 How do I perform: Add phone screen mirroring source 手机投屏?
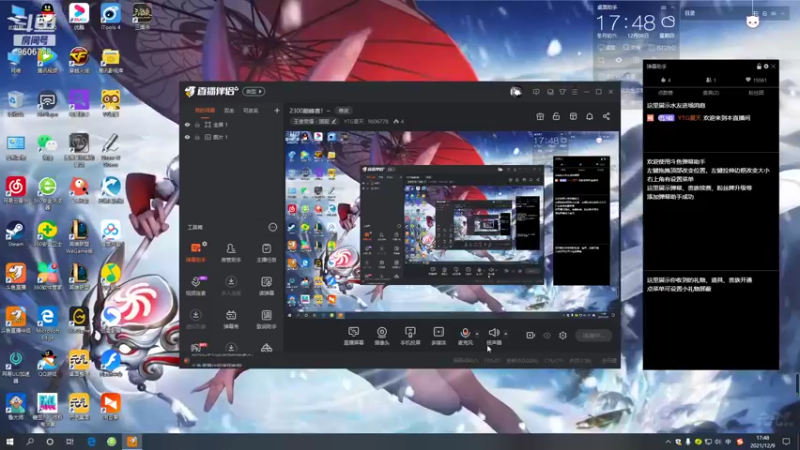point(410,336)
